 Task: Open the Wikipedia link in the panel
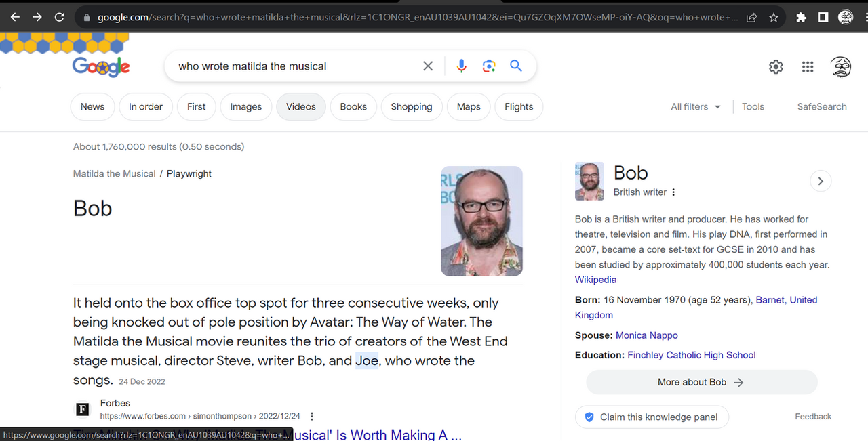click(595, 280)
